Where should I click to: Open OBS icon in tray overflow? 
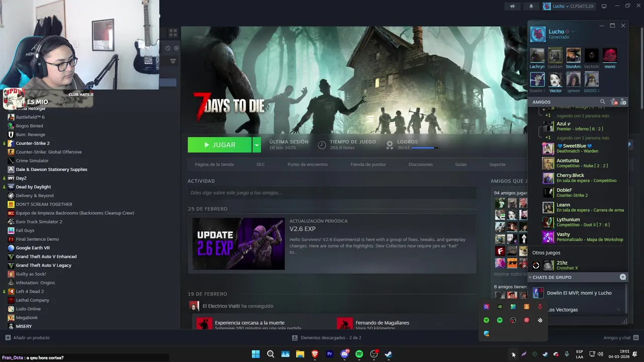pos(513,320)
